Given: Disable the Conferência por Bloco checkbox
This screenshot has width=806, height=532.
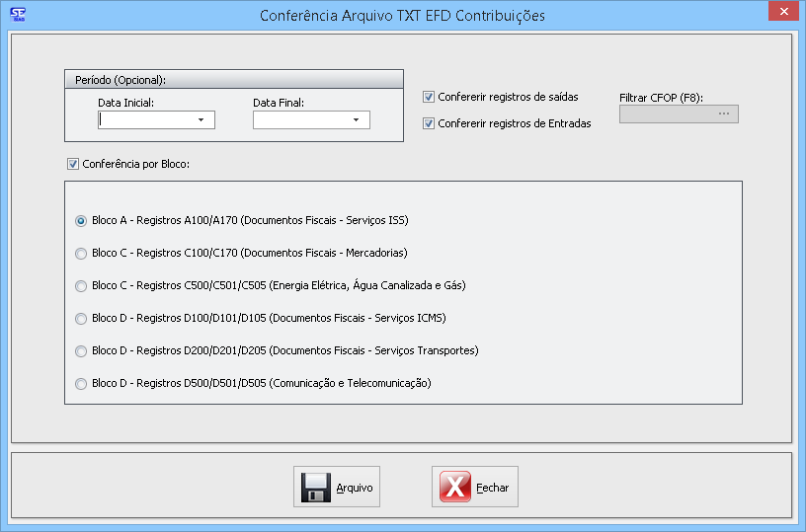Looking at the screenshot, I should 72,164.
